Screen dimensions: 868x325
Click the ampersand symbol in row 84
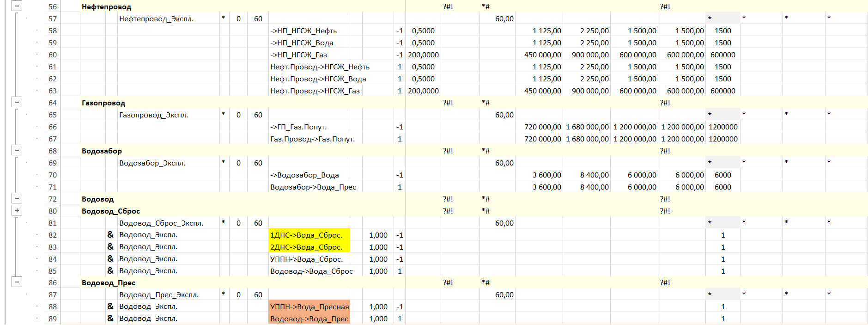click(x=110, y=259)
